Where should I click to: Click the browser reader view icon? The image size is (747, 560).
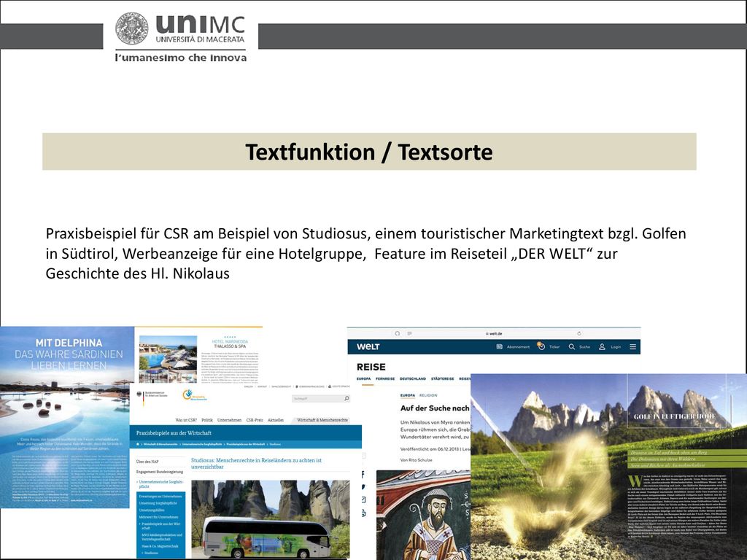click(x=409, y=333)
